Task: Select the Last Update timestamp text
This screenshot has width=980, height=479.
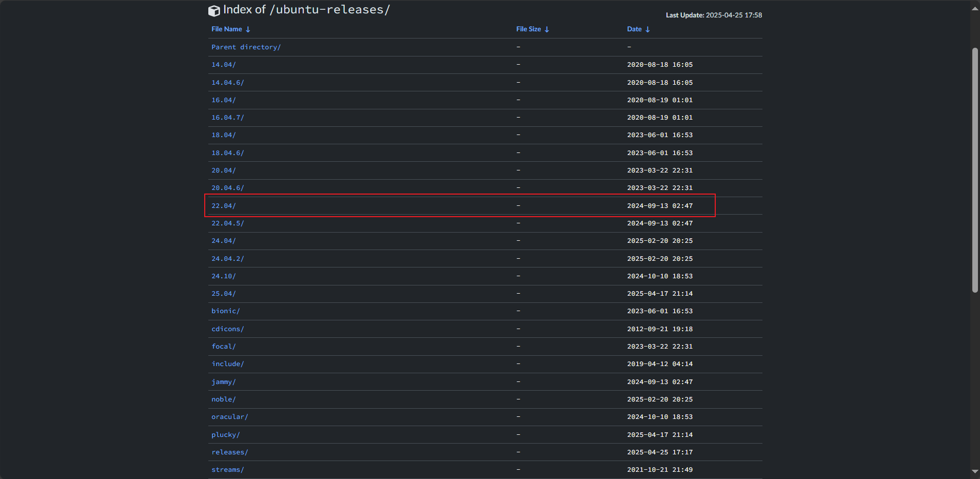Action: coord(714,15)
